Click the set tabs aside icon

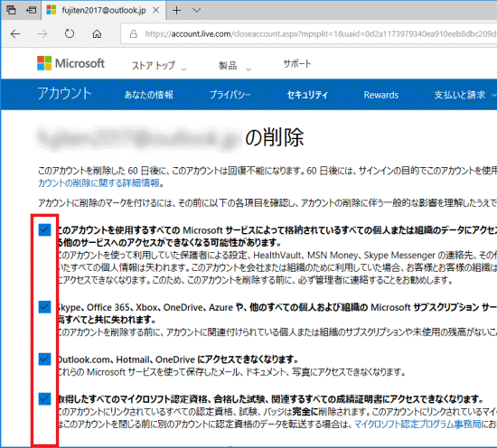coord(31,10)
